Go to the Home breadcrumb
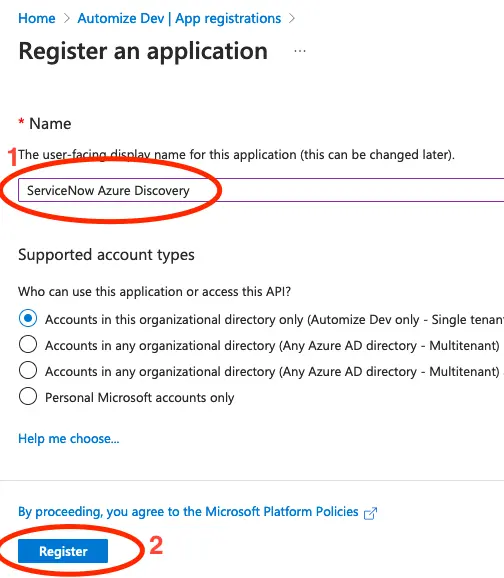This screenshot has height=578, width=504. (37, 18)
